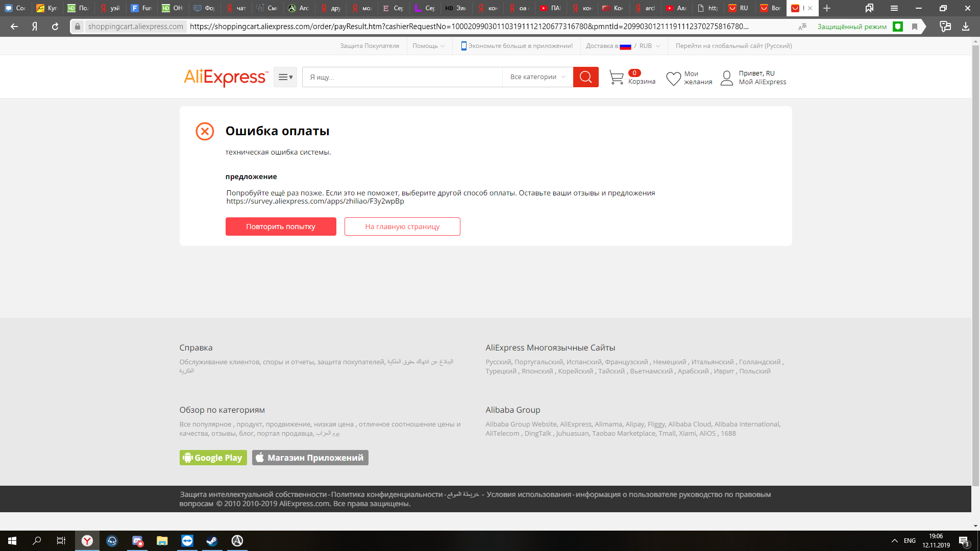
Task: Close the active AliExpress tab
Action: coord(810,8)
